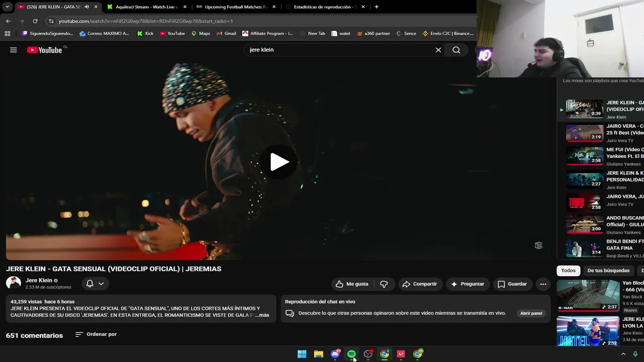
Task: Open the Sence bookmark
Action: [407, 34]
